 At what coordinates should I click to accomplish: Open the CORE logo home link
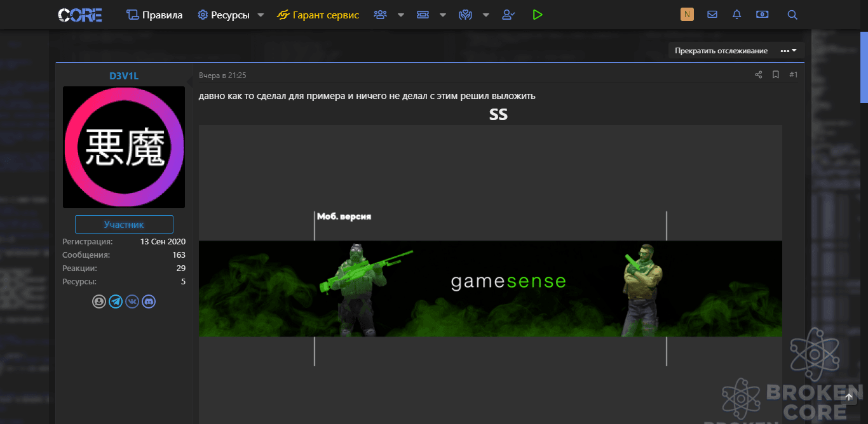[x=80, y=15]
